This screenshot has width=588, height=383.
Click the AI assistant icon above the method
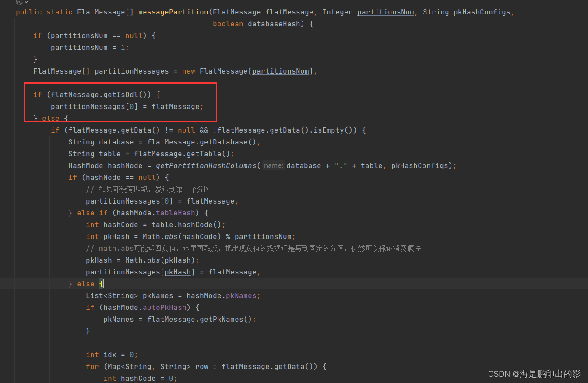pyautogui.click(x=18, y=2)
